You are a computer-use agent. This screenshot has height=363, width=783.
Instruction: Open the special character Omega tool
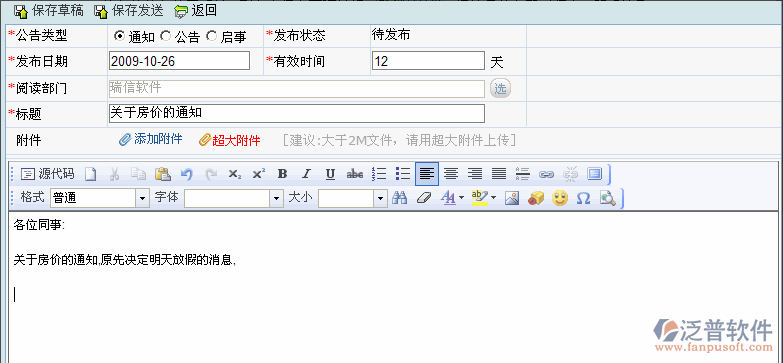coord(583,198)
